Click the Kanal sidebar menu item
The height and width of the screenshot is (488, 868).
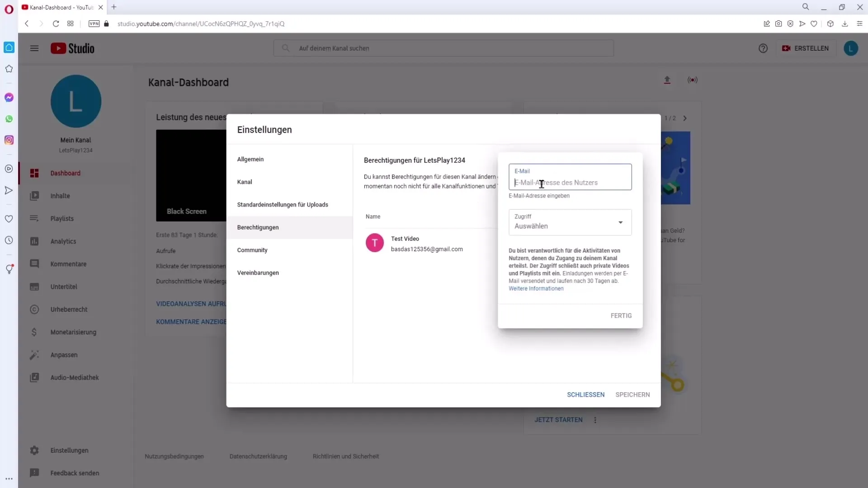coord(245,182)
